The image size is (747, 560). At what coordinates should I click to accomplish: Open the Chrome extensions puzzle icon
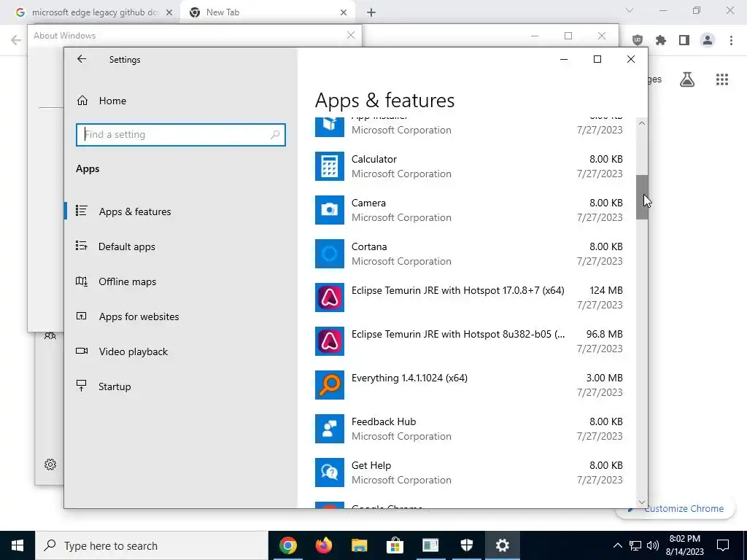[x=661, y=41]
